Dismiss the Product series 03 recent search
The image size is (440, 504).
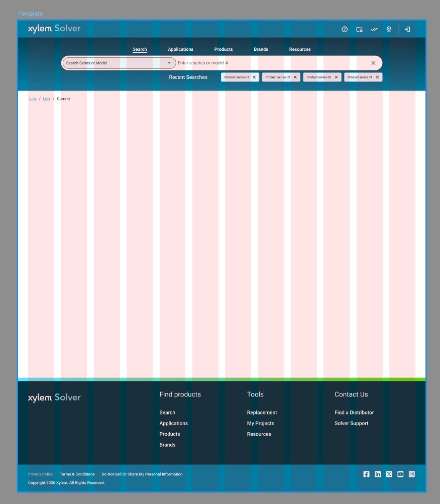tap(336, 77)
